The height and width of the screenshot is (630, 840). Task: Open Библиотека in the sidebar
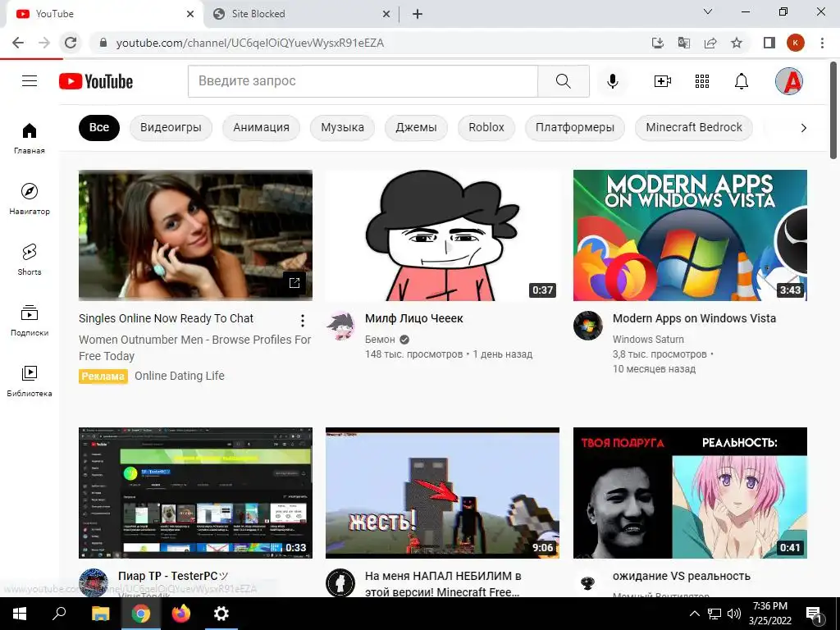(x=30, y=381)
